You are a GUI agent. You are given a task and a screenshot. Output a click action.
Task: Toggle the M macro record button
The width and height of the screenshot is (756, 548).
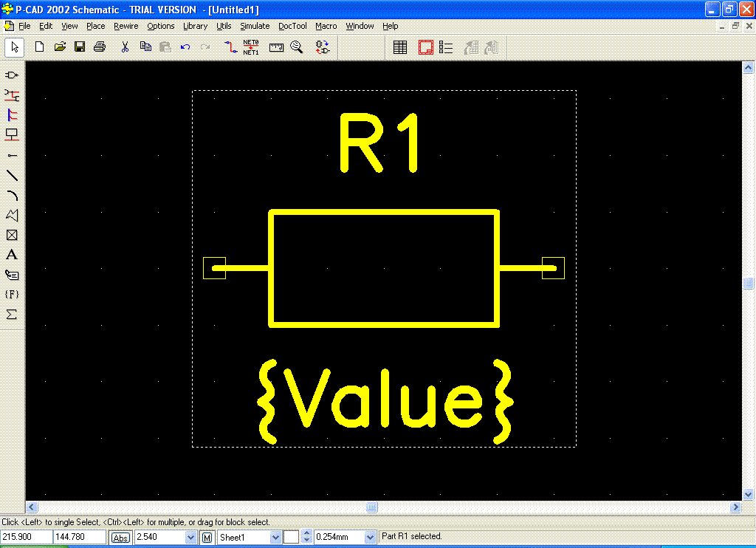click(x=207, y=538)
